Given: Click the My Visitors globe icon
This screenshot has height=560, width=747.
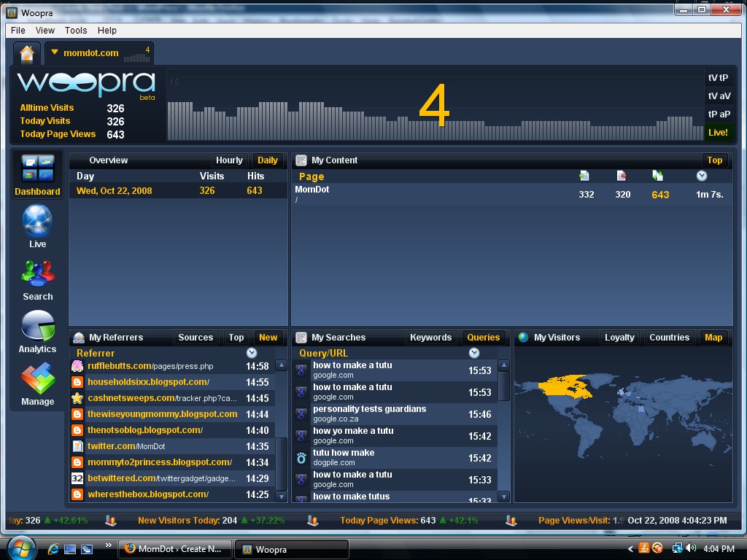Looking at the screenshot, I should (x=523, y=337).
